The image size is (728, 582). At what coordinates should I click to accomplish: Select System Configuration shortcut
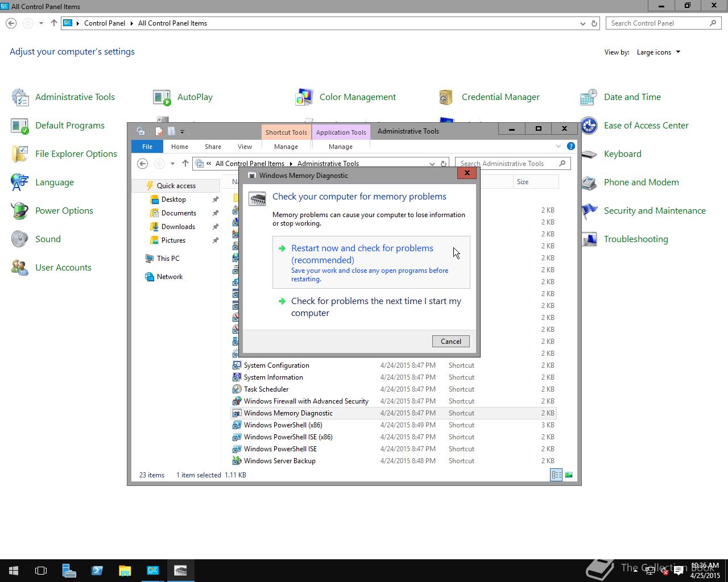(394, 365)
